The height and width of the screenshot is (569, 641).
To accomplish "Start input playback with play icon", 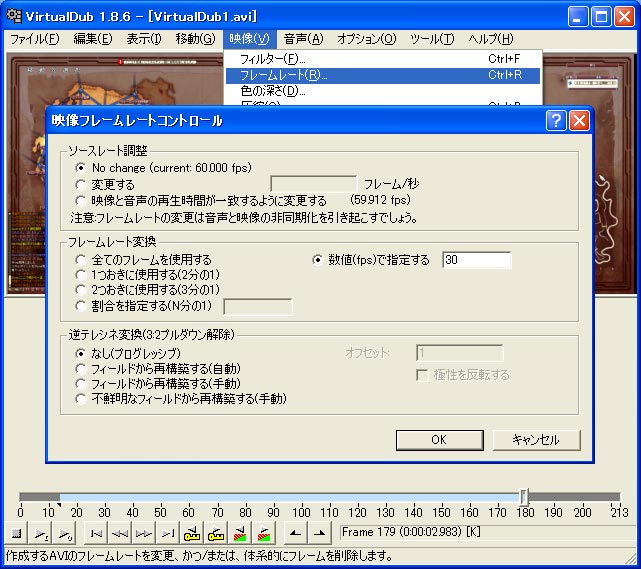I will [x=41, y=533].
